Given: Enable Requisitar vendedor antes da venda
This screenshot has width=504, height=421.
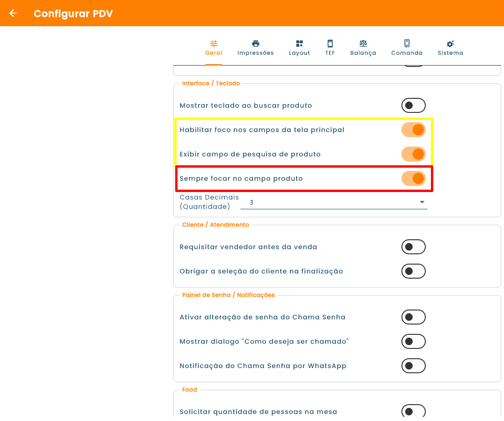Looking at the screenshot, I should click(x=413, y=247).
